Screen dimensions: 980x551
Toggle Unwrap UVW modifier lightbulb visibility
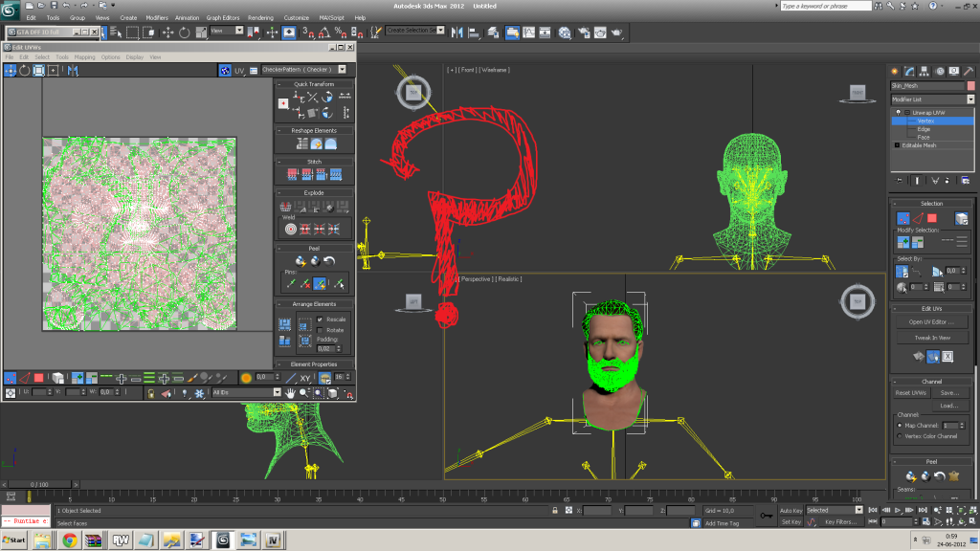tap(898, 113)
